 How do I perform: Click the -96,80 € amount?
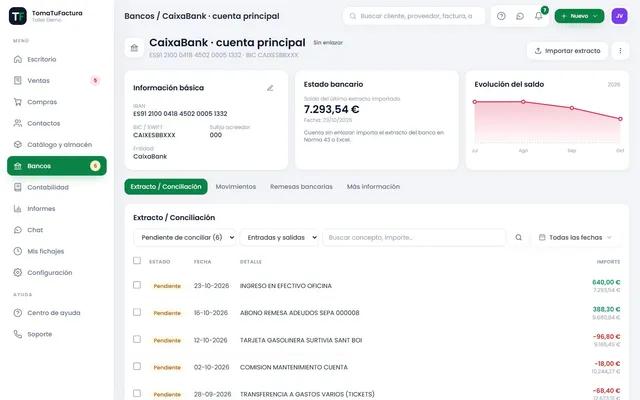(606, 336)
